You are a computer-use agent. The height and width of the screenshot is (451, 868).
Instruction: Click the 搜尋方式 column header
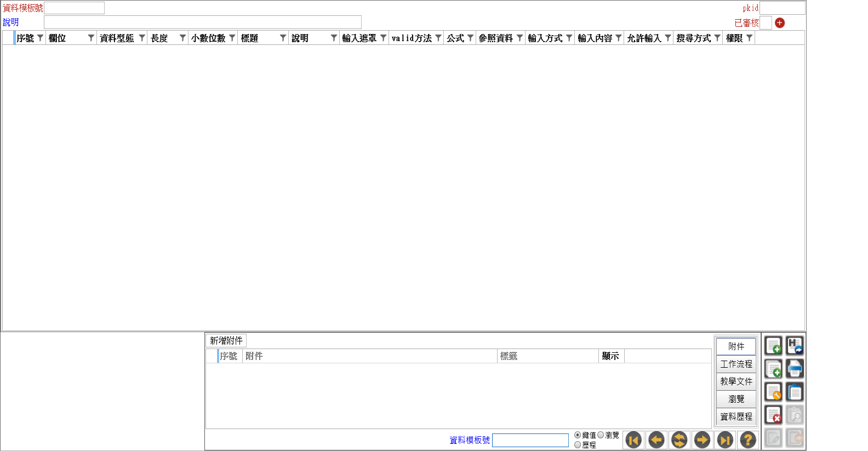point(693,38)
